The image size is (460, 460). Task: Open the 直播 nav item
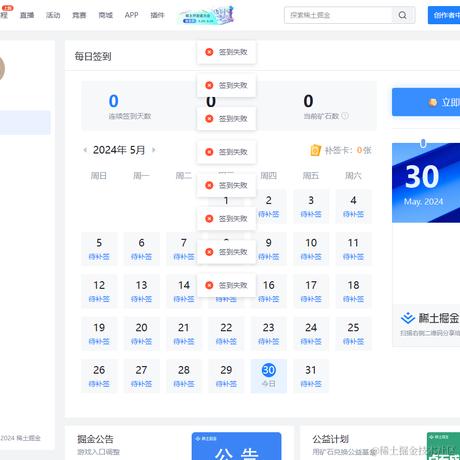click(x=27, y=15)
